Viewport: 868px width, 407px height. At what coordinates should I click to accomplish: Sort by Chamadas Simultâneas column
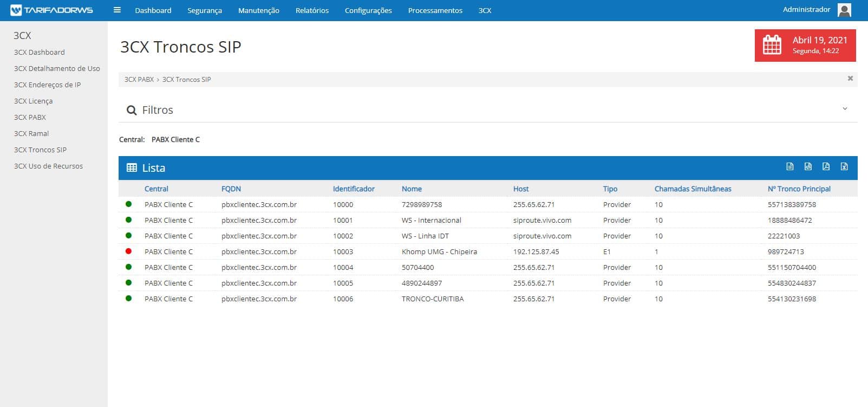(x=693, y=189)
